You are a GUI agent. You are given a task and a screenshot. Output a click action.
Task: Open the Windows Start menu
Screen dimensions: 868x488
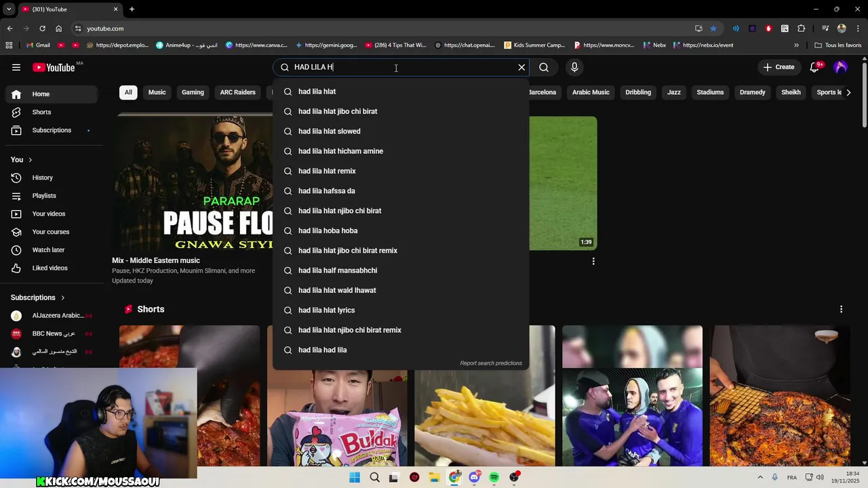point(355,478)
